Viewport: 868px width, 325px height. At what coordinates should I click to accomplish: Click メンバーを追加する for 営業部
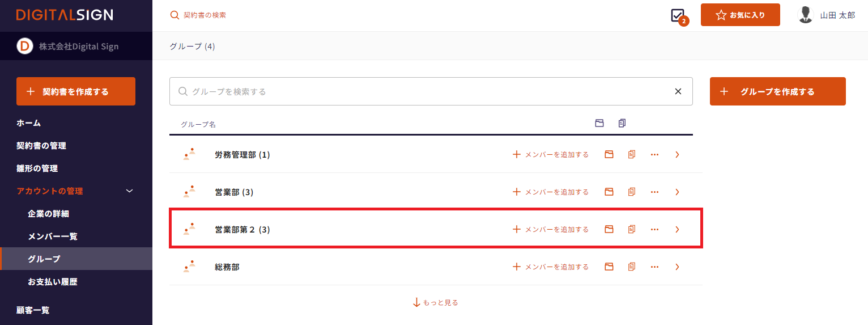click(x=550, y=192)
